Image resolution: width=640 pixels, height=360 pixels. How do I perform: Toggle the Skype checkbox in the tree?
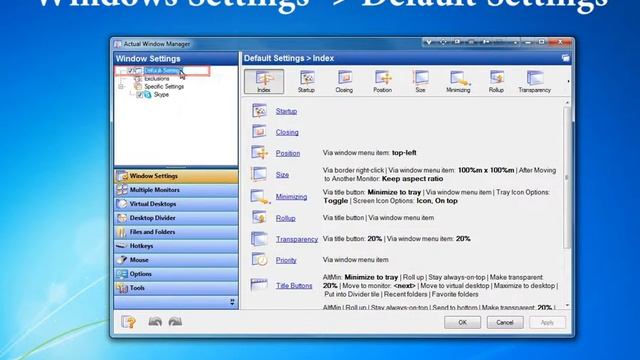click(x=139, y=95)
